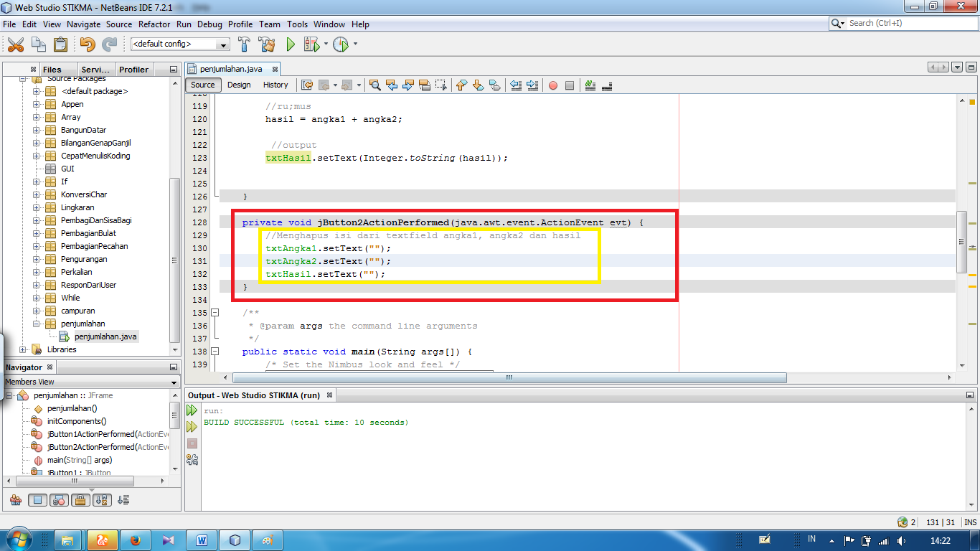Toggle comment on selected lines
980x551 pixels.
(590, 85)
